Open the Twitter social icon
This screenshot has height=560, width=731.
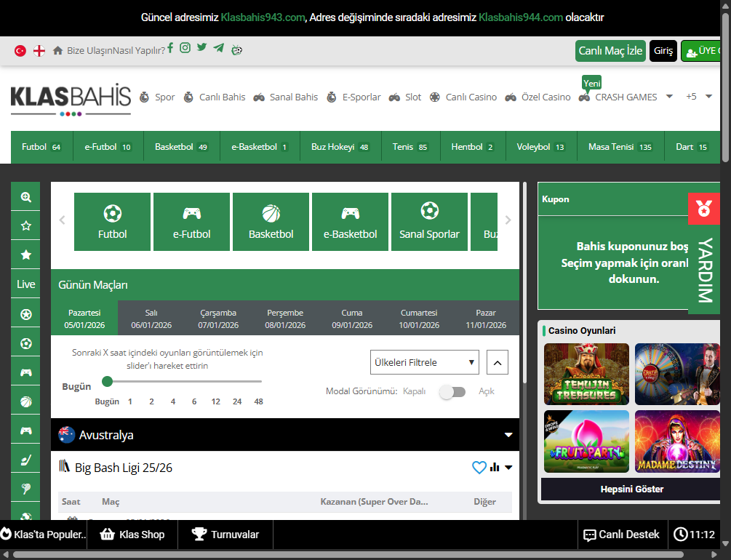(201, 47)
